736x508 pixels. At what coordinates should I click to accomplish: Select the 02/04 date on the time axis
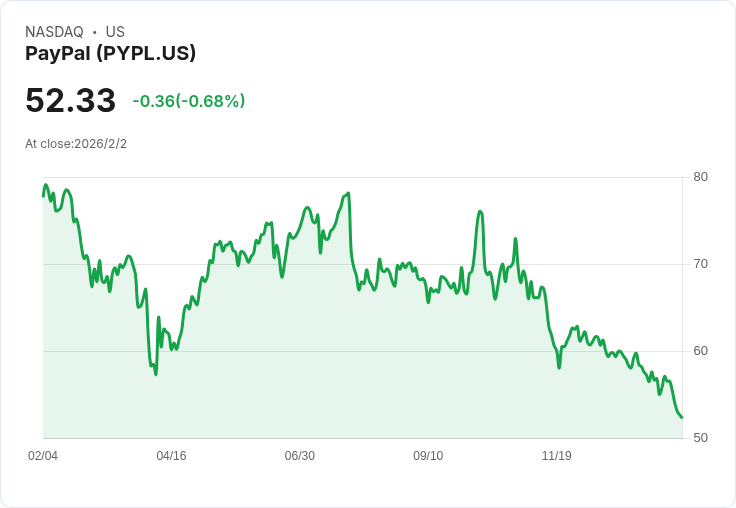tap(43, 455)
